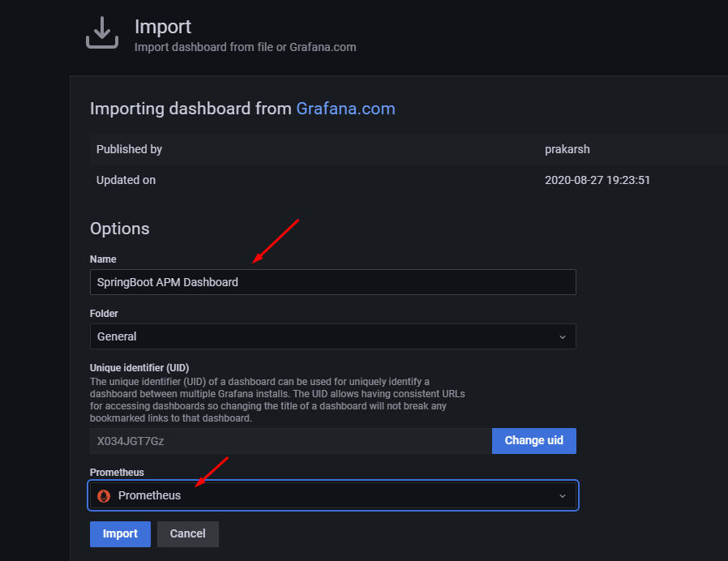Expand the Folder dropdown chevron
Image resolution: width=728 pixels, height=561 pixels.
click(x=563, y=336)
